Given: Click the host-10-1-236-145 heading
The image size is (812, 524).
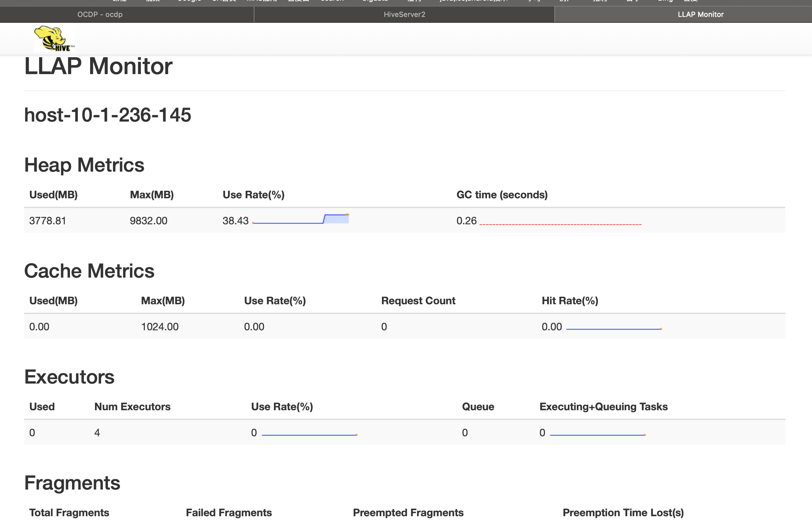Looking at the screenshot, I should 108,115.
